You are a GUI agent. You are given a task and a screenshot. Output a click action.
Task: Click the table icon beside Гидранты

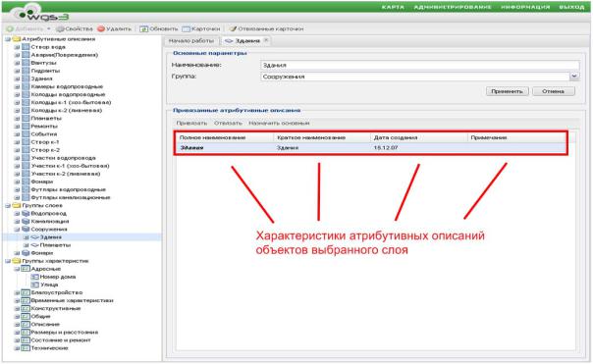click(x=26, y=71)
